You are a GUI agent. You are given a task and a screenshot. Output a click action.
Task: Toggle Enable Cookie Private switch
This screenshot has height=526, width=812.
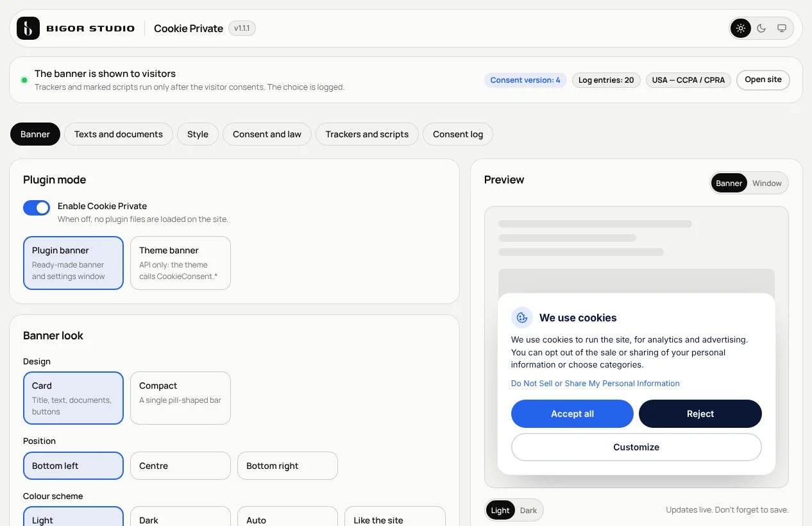coord(37,208)
